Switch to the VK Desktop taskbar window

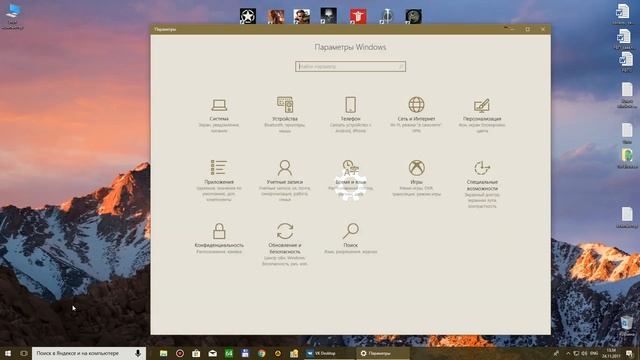(329, 353)
